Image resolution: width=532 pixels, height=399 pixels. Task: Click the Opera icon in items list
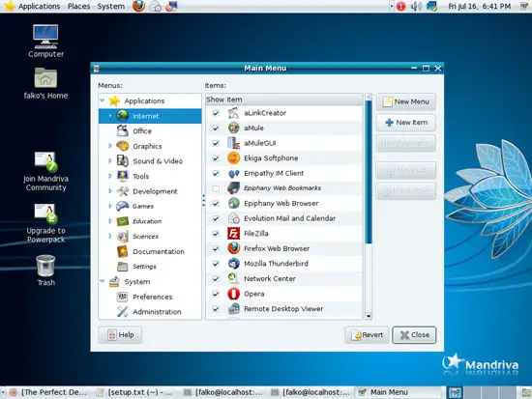(233, 294)
